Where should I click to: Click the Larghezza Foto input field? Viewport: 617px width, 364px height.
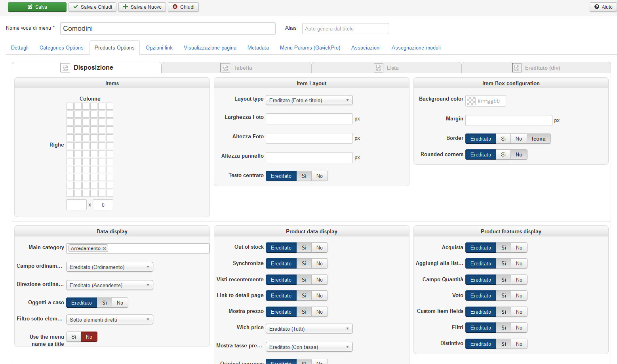[309, 119]
